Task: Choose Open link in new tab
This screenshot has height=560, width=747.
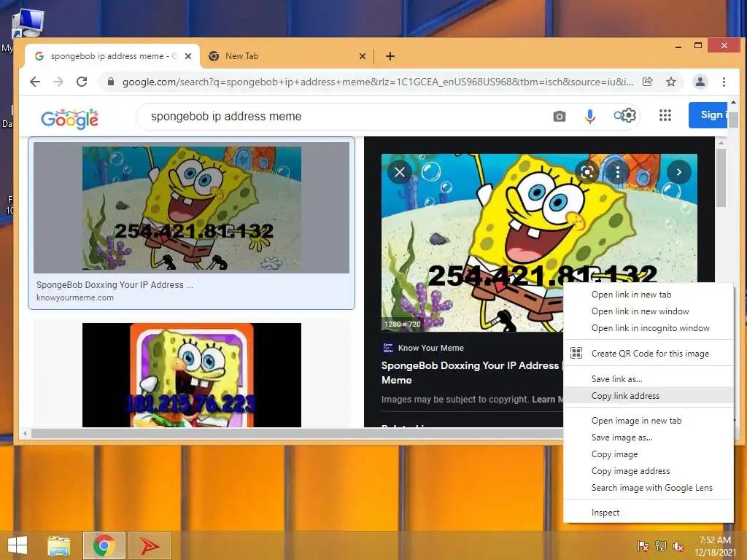Action: (648, 295)
